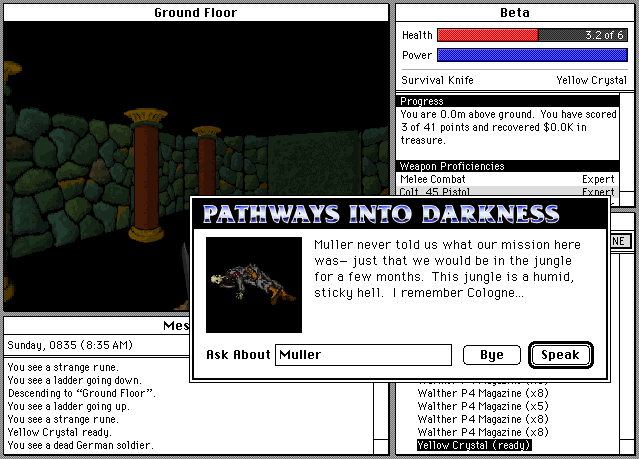
Task: Click the blue Power bar
Action: [532, 55]
